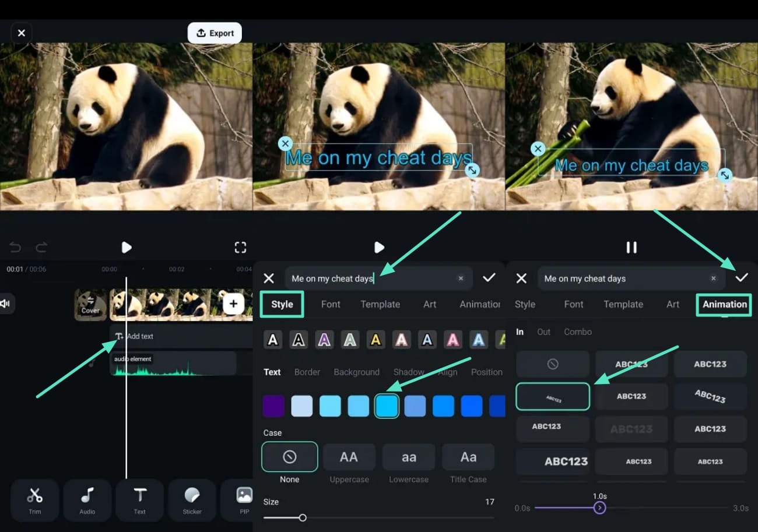The height and width of the screenshot is (532, 758).
Task: Select the Combo animation tab
Action: pos(578,332)
